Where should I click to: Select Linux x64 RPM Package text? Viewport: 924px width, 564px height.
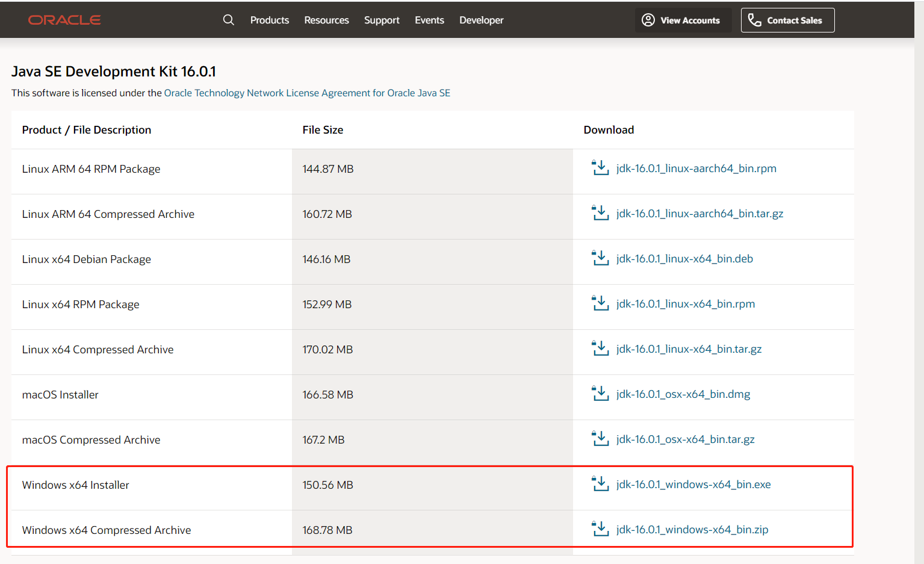(81, 305)
